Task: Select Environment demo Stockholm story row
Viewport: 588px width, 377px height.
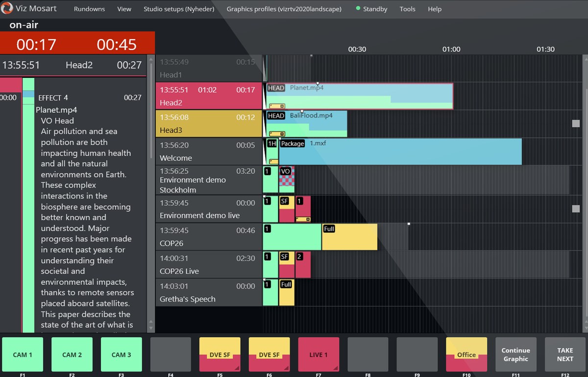Action: [209, 180]
